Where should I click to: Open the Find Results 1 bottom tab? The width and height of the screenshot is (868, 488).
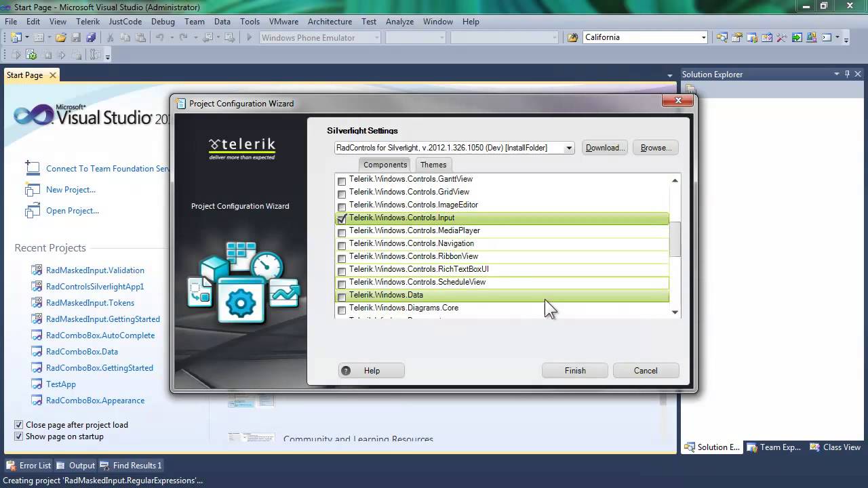click(x=131, y=466)
